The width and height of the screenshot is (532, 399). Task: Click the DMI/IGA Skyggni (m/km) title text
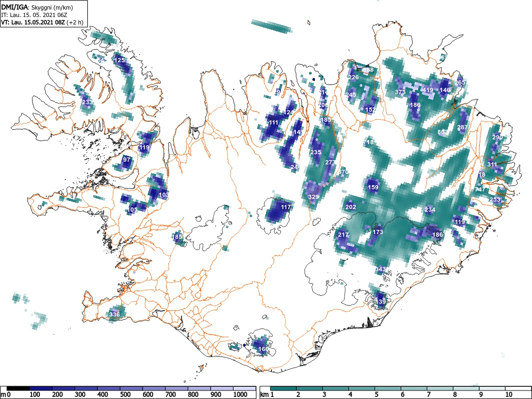pyautogui.click(x=37, y=7)
